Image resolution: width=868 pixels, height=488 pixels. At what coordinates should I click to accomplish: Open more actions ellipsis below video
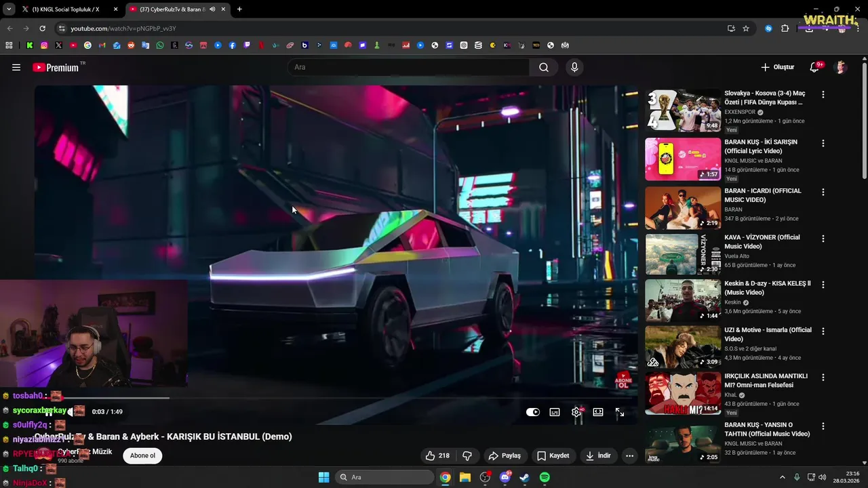pyautogui.click(x=629, y=455)
